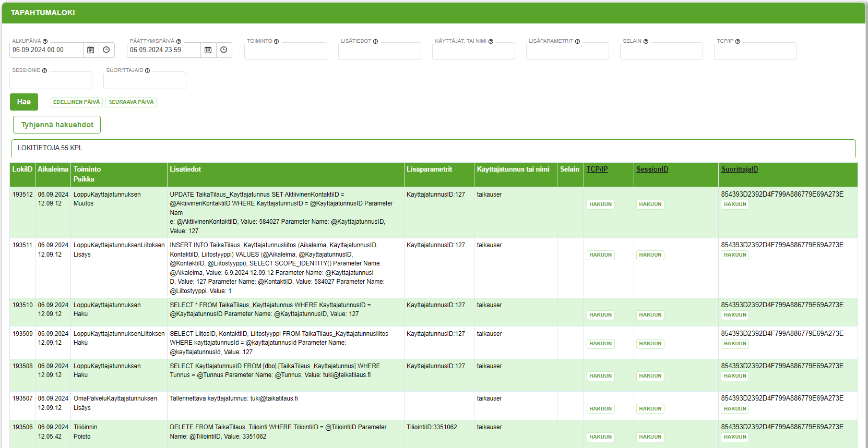
Task: Click the help icon next to Alkupäivä label
Action: 45,41
